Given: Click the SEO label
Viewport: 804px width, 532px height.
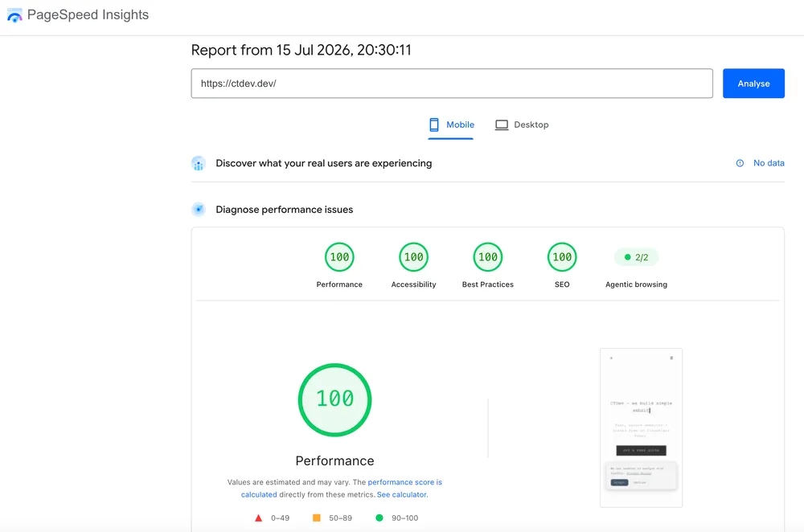Looking at the screenshot, I should [562, 284].
